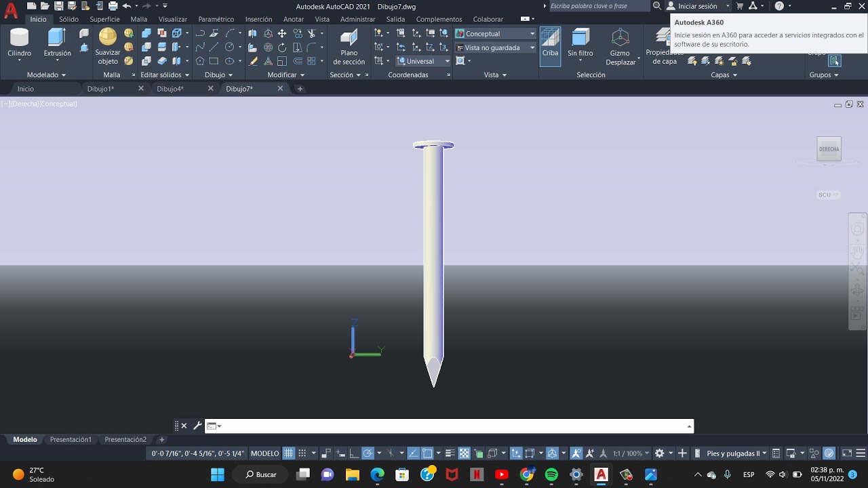Screen dimensions: 868x488
Task: Click the Open folder icon in quick access toolbar
Action: (x=45, y=6)
